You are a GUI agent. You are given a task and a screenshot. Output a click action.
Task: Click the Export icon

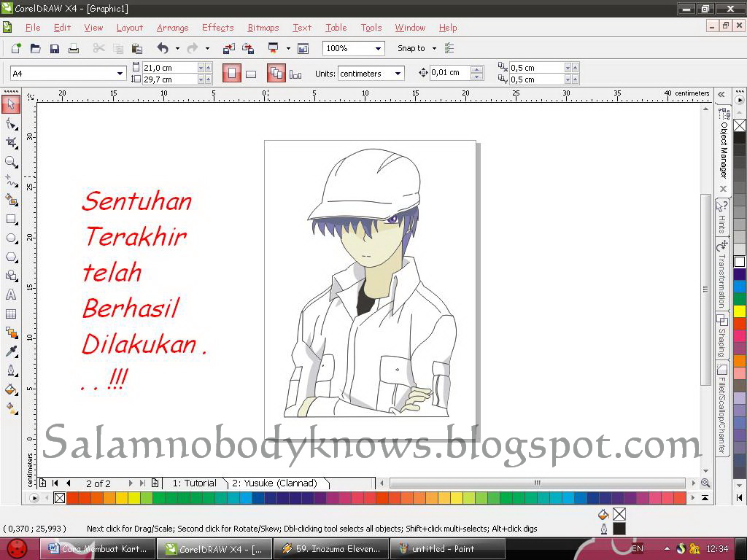248,48
